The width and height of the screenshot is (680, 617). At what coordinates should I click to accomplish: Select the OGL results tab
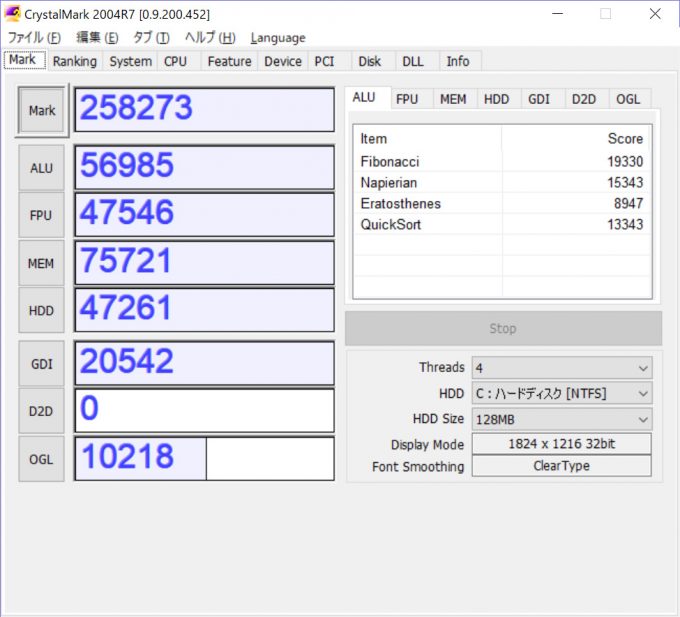(628, 99)
